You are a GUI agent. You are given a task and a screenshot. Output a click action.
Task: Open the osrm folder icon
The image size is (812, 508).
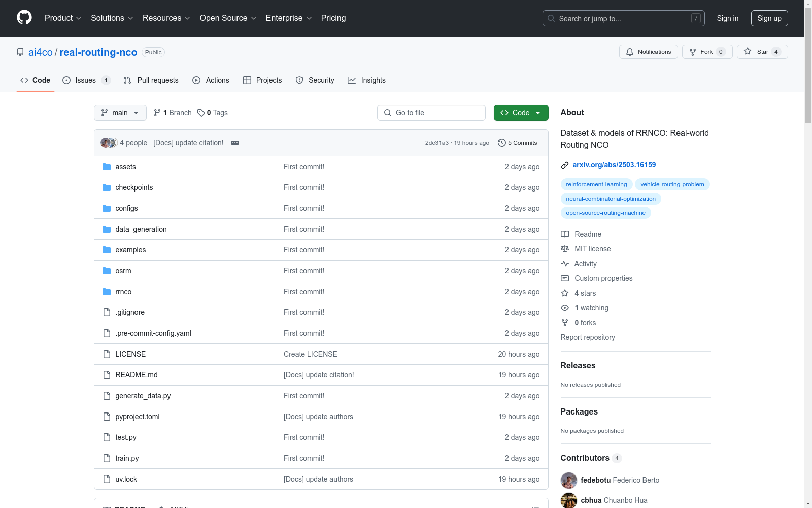click(107, 271)
